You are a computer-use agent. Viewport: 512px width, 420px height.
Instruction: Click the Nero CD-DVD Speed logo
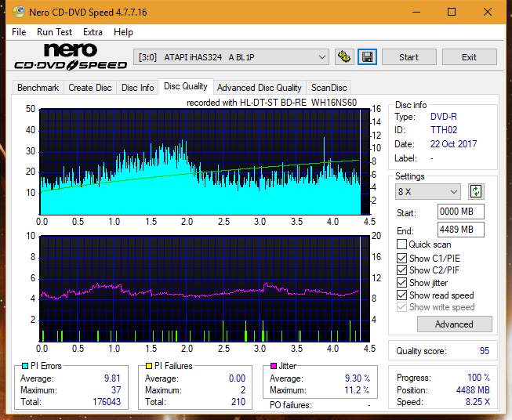click(71, 56)
